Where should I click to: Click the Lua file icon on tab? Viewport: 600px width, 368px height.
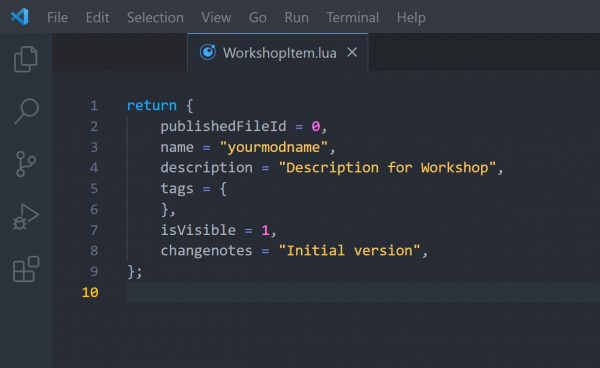(208, 52)
